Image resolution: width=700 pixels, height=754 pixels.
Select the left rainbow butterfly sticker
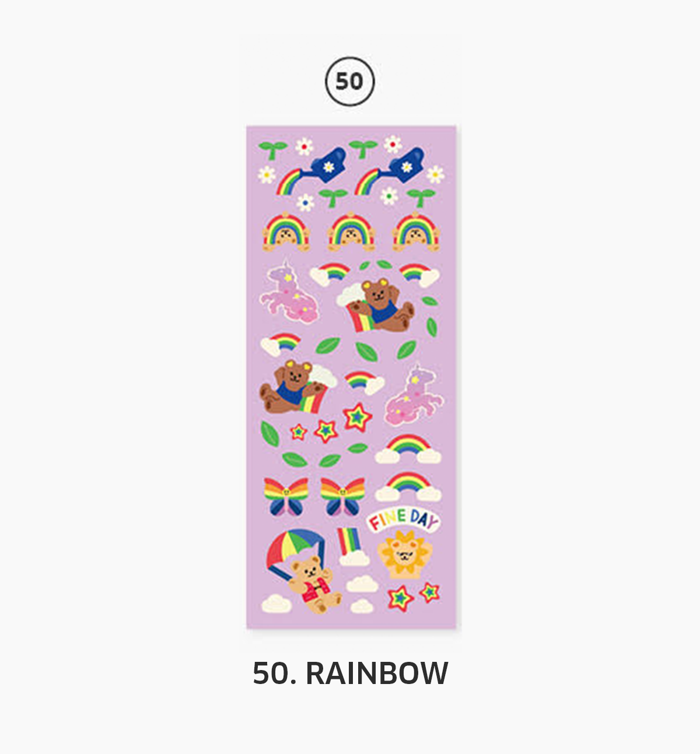[286, 496]
